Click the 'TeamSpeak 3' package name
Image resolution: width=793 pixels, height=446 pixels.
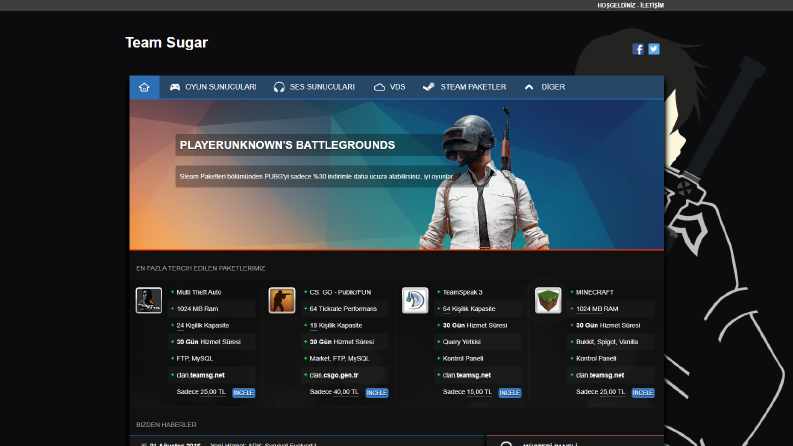click(x=463, y=292)
